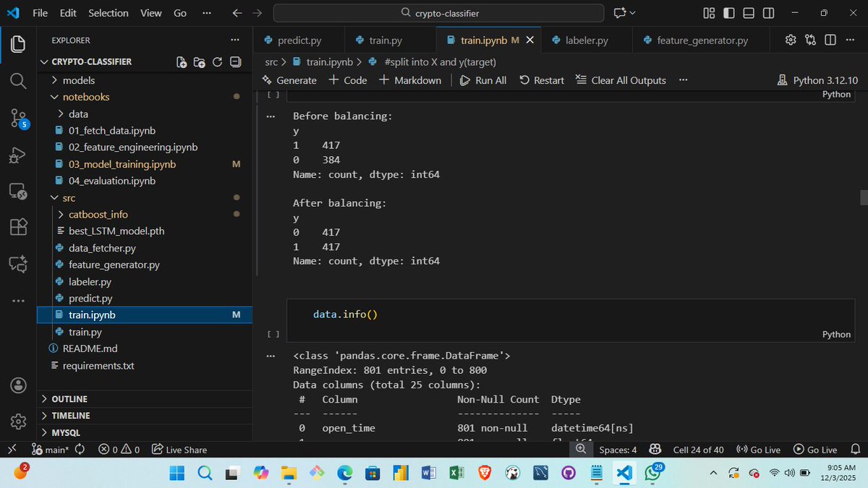Click Run All in the notebook toolbar
Screen dimensions: 868x488
point(482,80)
